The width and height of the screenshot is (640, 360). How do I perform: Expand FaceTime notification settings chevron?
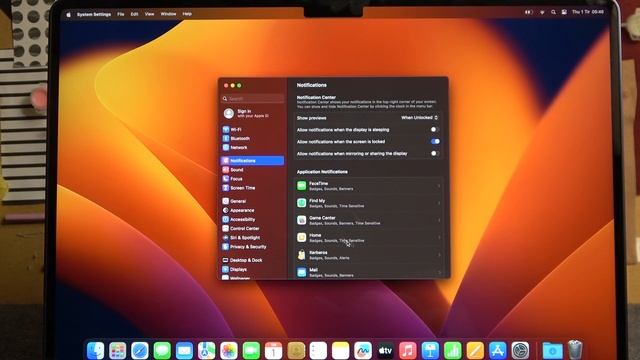click(x=439, y=186)
